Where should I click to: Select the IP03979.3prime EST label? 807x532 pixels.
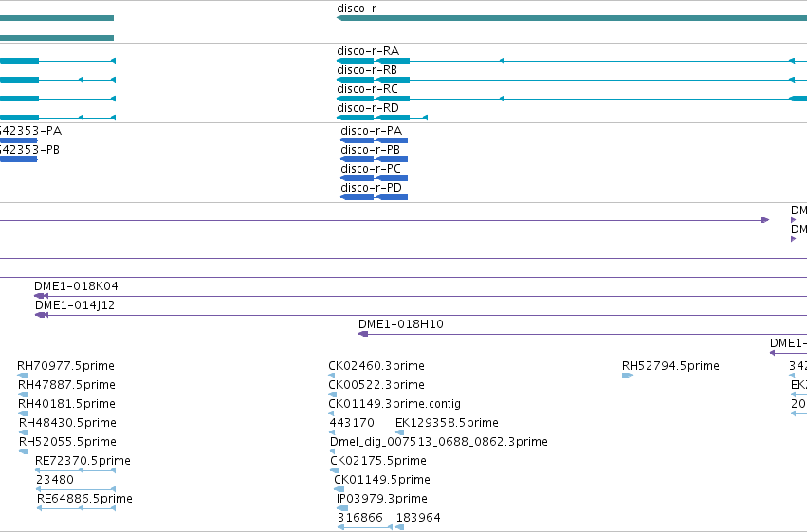(382, 499)
